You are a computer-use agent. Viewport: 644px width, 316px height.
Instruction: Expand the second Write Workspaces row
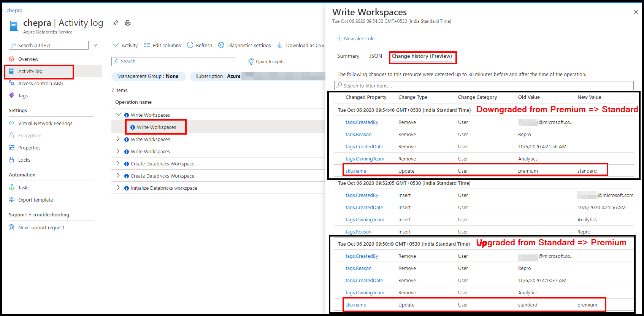118,139
